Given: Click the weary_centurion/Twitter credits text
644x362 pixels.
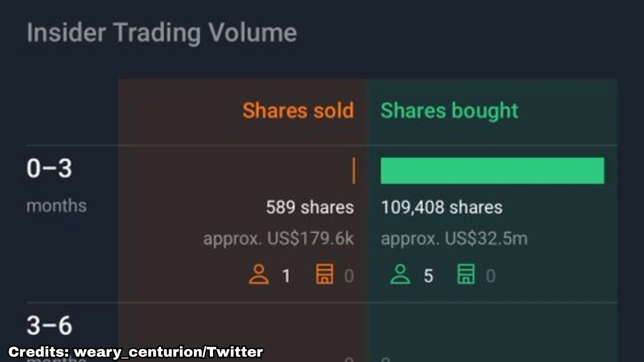Looking at the screenshot, I should (169, 352).
